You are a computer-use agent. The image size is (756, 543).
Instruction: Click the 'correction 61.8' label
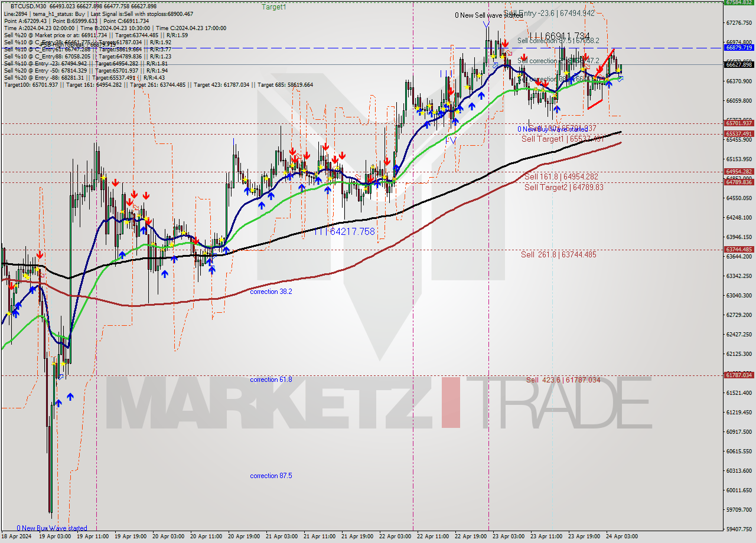[x=271, y=380]
